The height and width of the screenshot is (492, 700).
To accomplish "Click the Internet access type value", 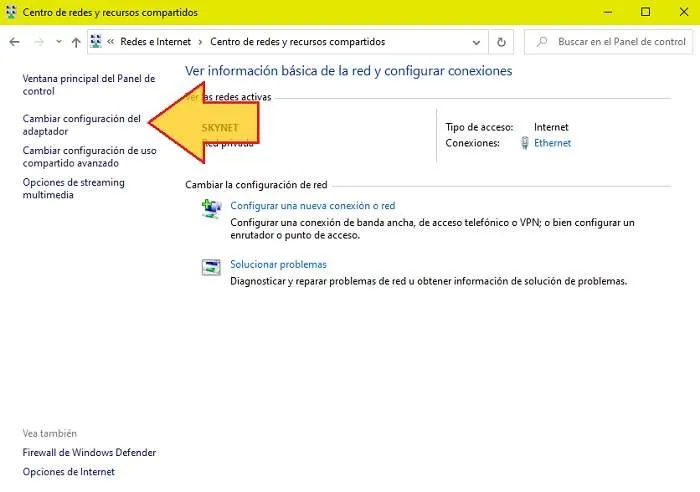I will 551,127.
